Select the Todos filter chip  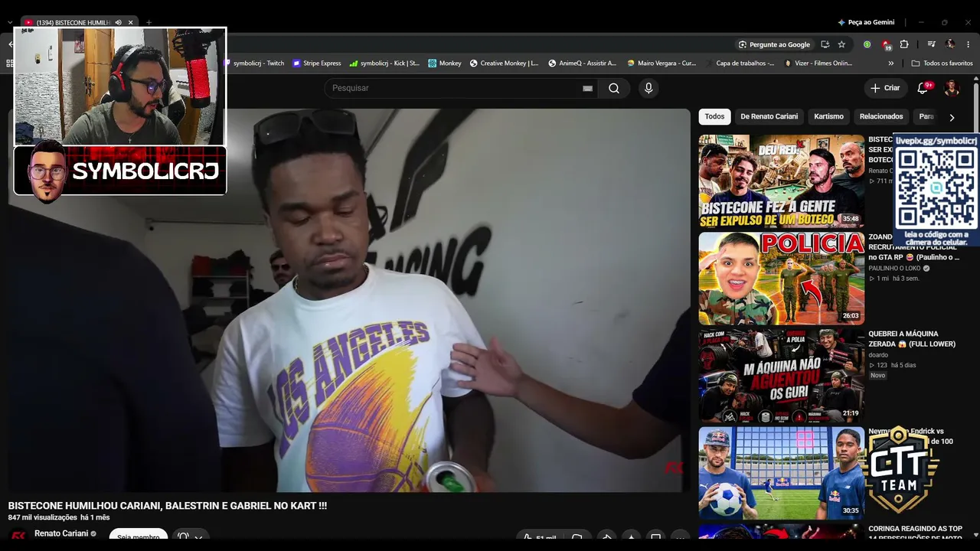point(714,116)
